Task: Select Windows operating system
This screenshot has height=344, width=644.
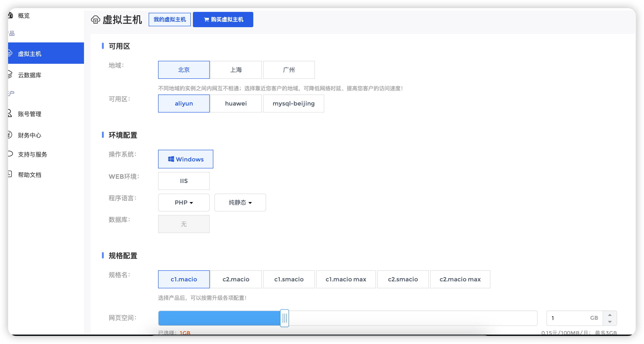Action: click(x=185, y=159)
